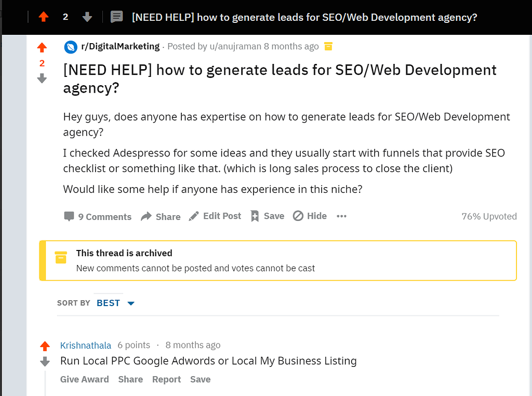Click the score 2 in the header bar
Image resolution: width=532 pixels, height=396 pixels.
coord(65,17)
